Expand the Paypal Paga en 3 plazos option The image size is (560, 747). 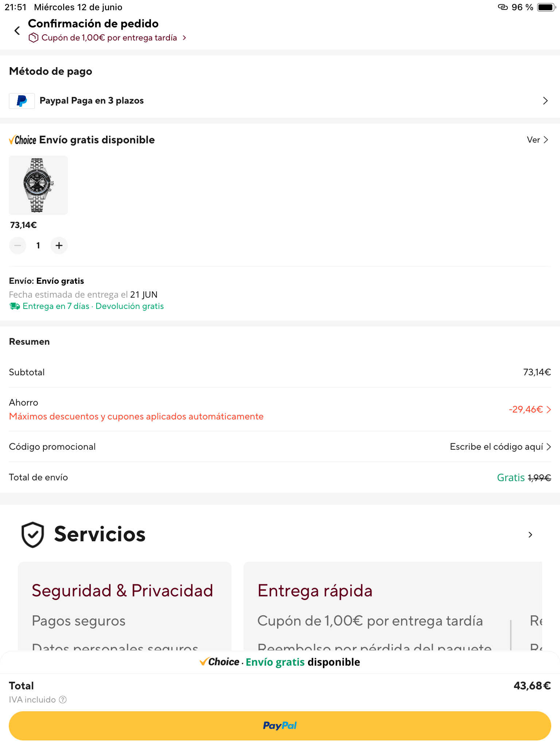(545, 101)
